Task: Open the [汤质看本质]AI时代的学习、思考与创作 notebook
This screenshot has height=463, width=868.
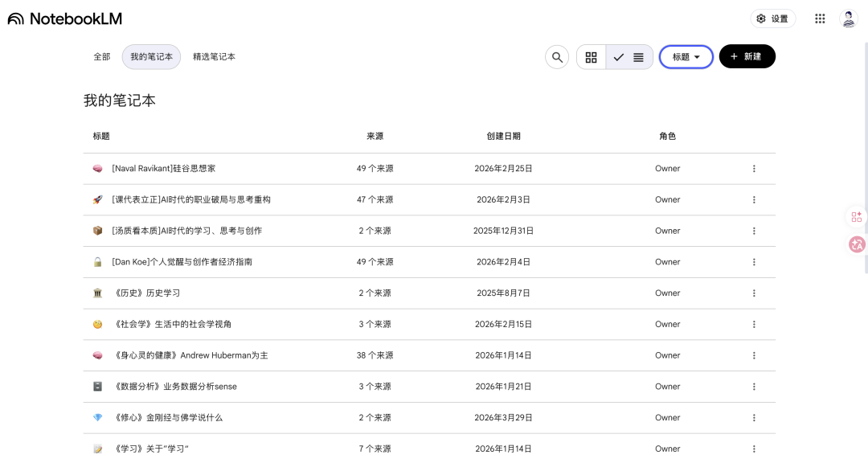Action: point(186,231)
